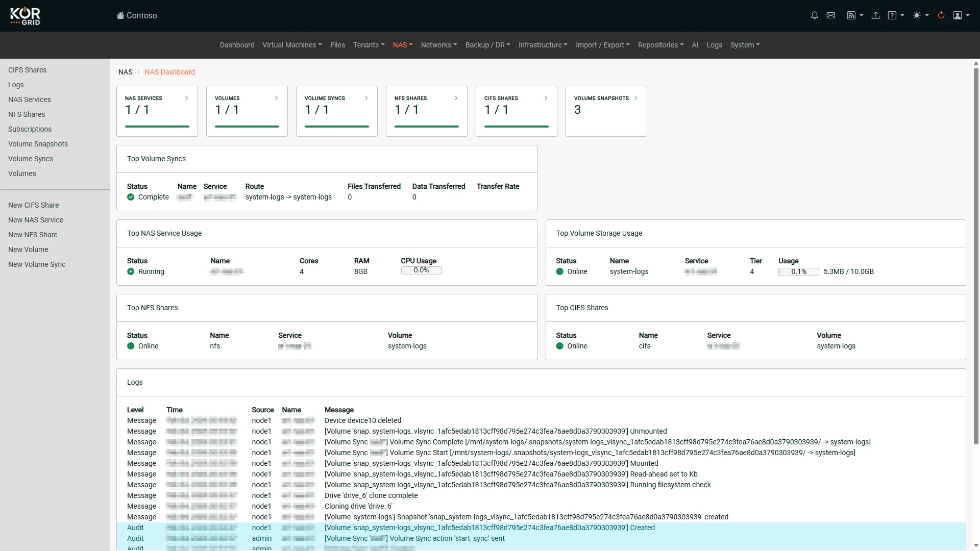
Task: Click Online status dot for system-logs volume
Action: 559,271
